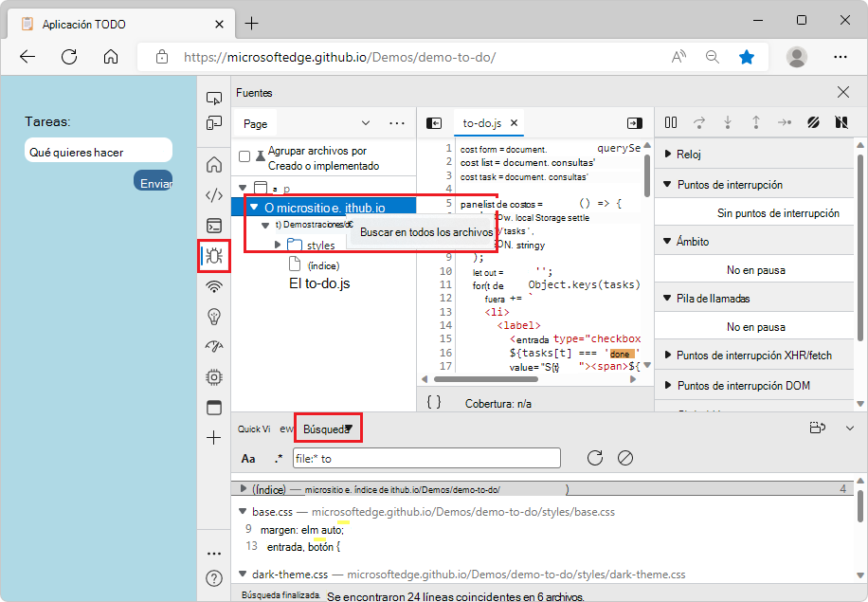Open the Welcome home tool icon

213,165
